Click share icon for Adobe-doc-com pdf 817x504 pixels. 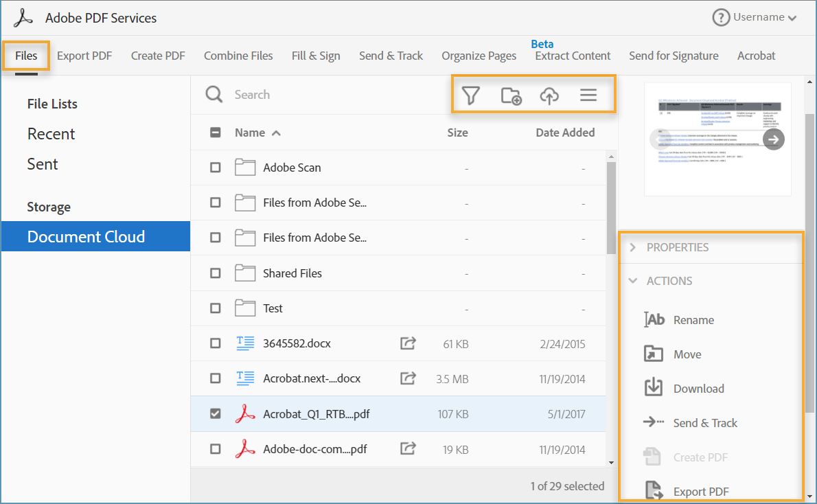[x=408, y=448]
